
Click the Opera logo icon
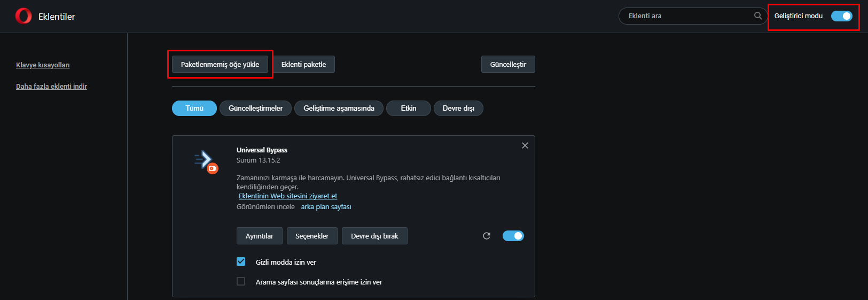tap(24, 16)
